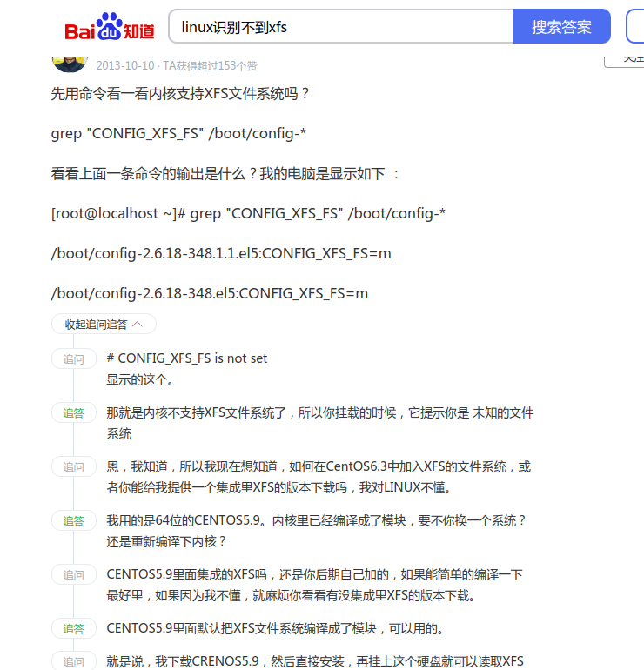Click the [root@localhost ~]# grep line

248,213
